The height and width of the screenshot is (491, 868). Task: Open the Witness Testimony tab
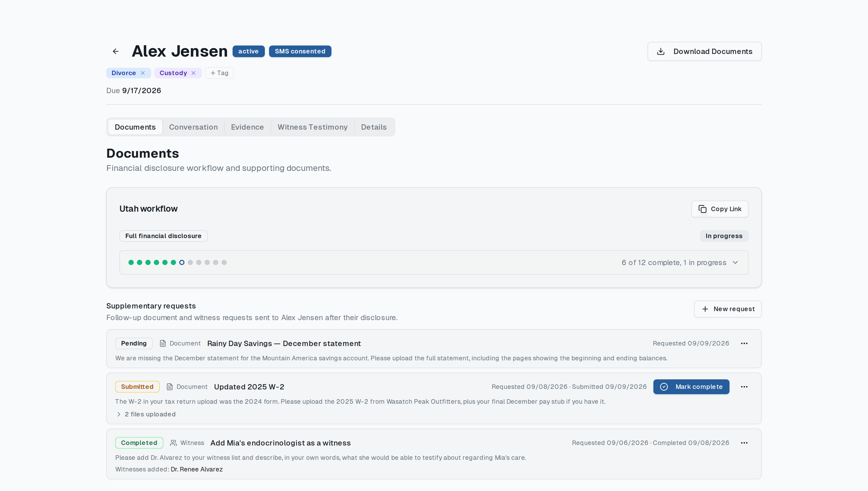tap(312, 127)
